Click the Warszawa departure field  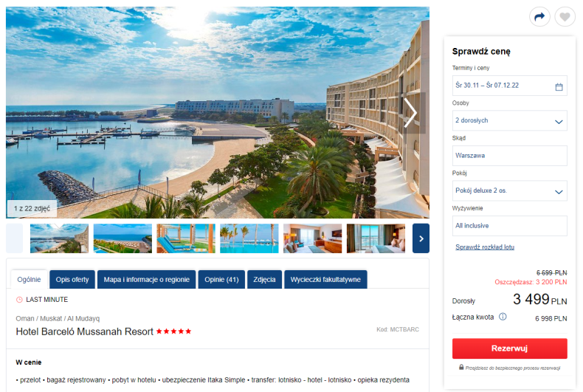[509, 156]
